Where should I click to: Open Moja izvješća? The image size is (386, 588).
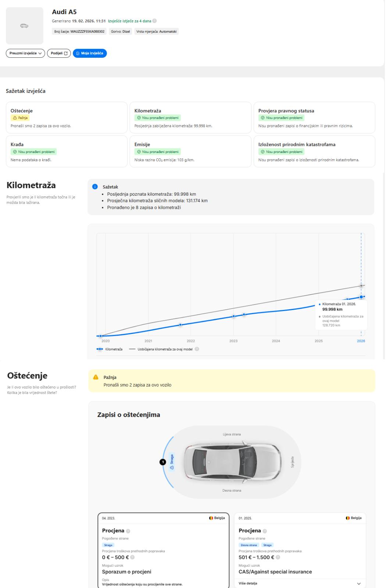(x=90, y=53)
